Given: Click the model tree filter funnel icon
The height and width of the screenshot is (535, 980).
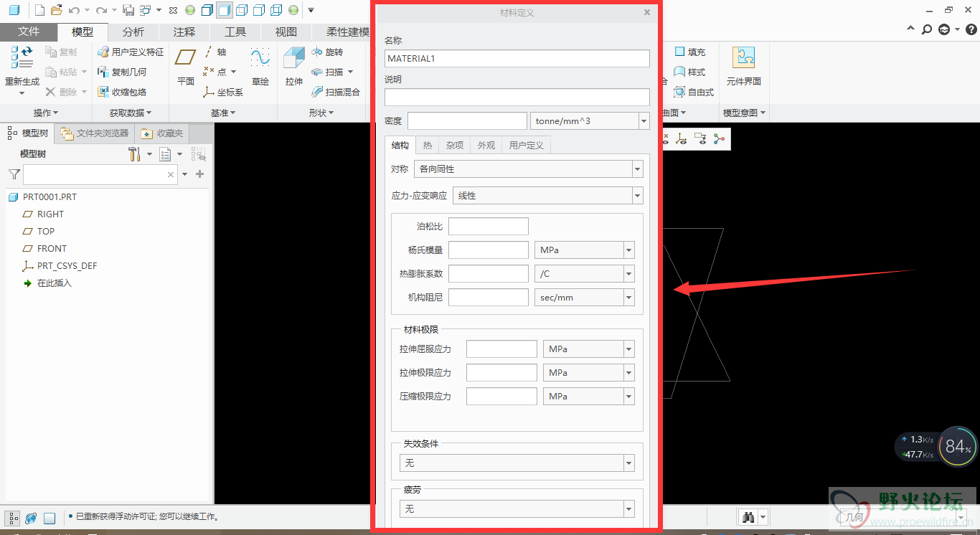Looking at the screenshot, I should [14, 174].
